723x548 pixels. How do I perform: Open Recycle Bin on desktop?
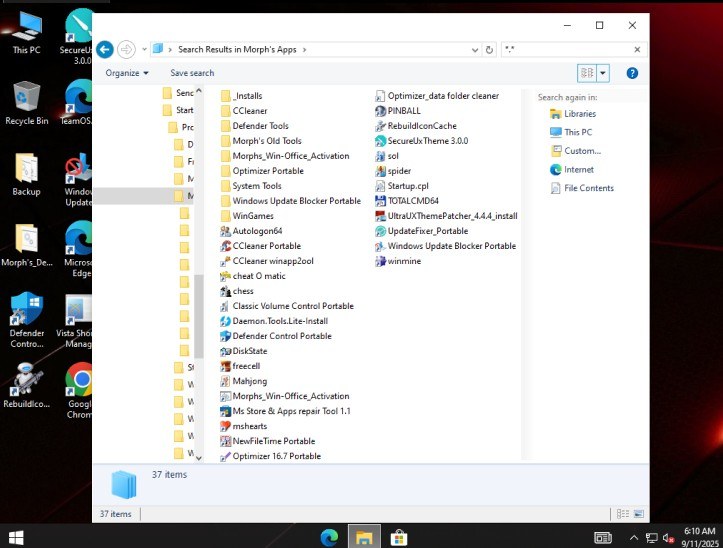pos(26,103)
